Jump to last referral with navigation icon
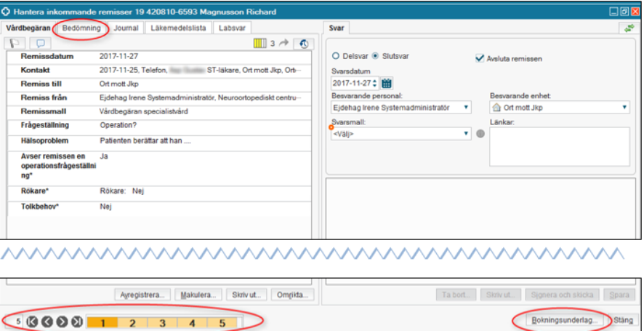This screenshot has height=331, width=644. click(x=77, y=321)
